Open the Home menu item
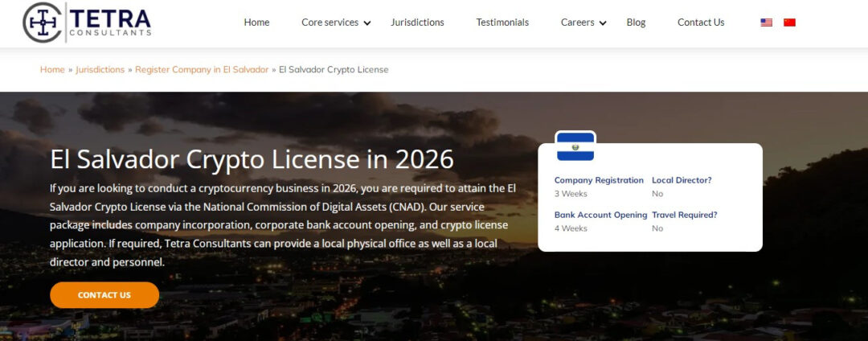This screenshot has width=868, height=341. [257, 23]
